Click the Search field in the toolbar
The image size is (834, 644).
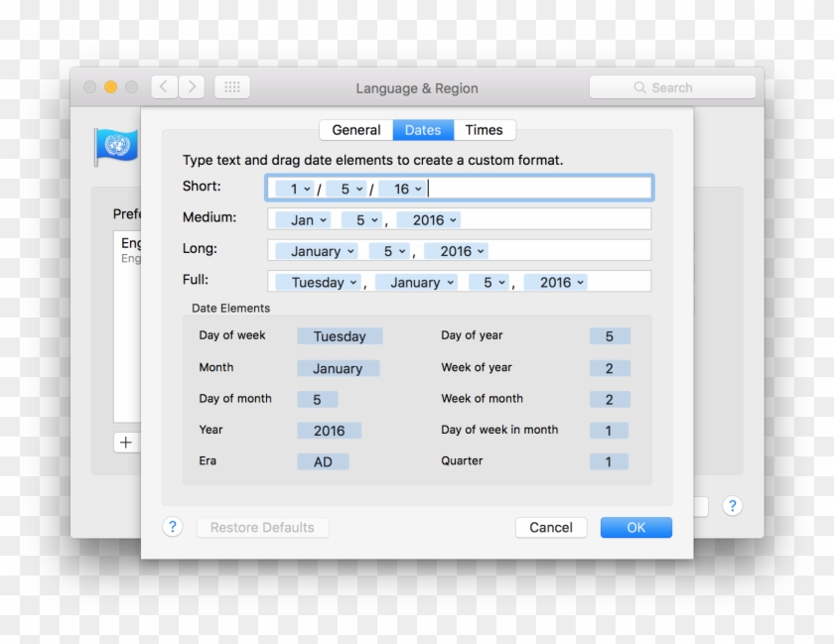pos(672,87)
